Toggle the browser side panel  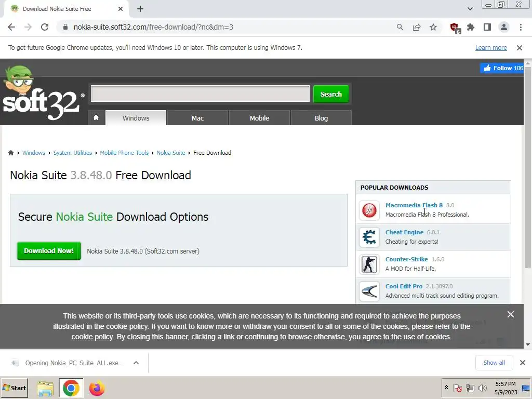coord(487,27)
